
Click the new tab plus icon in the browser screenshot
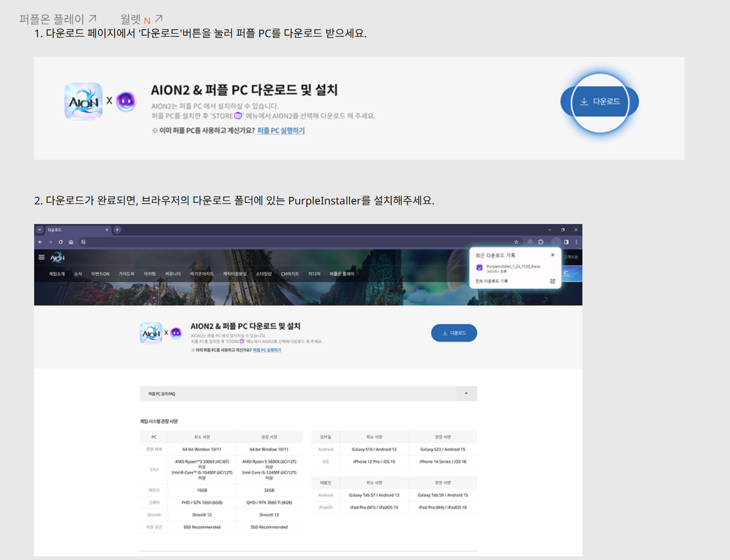click(117, 230)
